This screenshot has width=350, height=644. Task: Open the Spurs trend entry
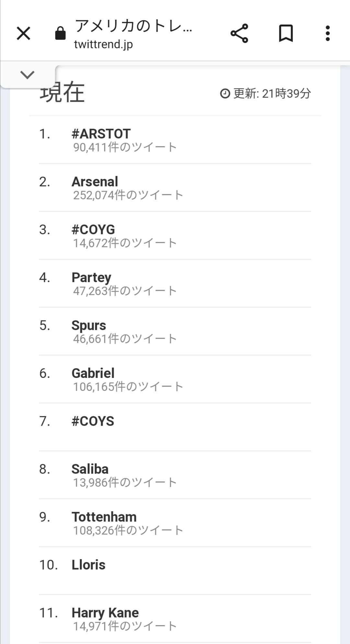point(89,325)
